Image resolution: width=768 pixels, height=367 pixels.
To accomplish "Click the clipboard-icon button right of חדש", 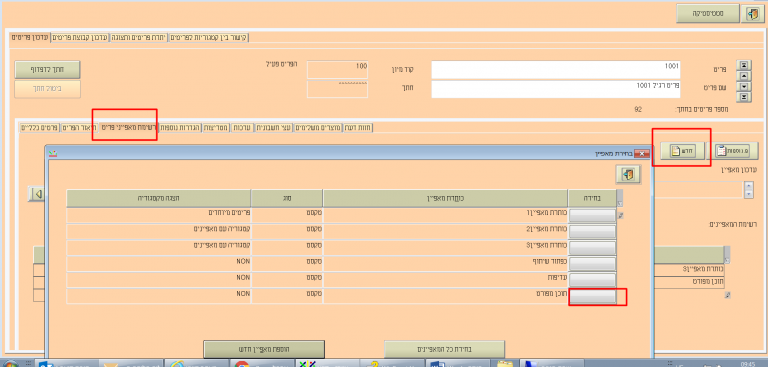I will coord(736,151).
